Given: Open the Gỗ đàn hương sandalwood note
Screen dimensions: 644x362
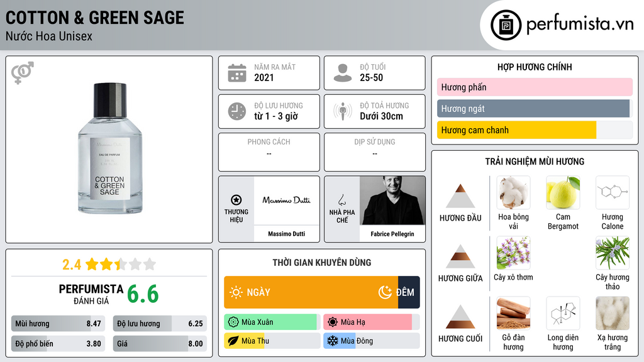Looking at the screenshot, I should 513,313.
